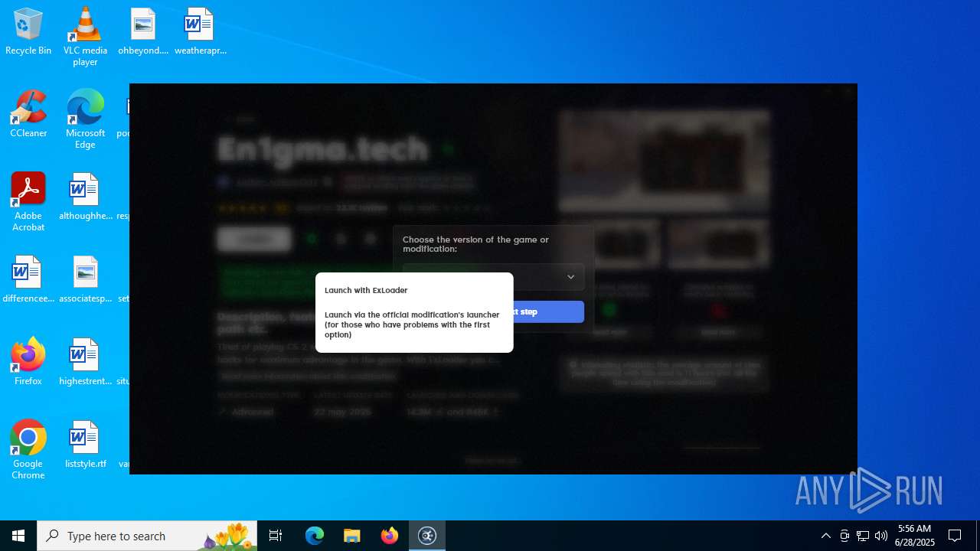
Task: Open Microsoft Edge desktop shortcut
Action: pos(85,119)
